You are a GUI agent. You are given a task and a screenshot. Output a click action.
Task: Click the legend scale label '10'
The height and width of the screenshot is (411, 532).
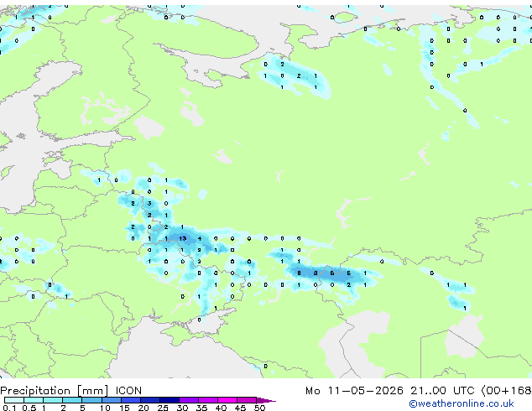pos(105,408)
